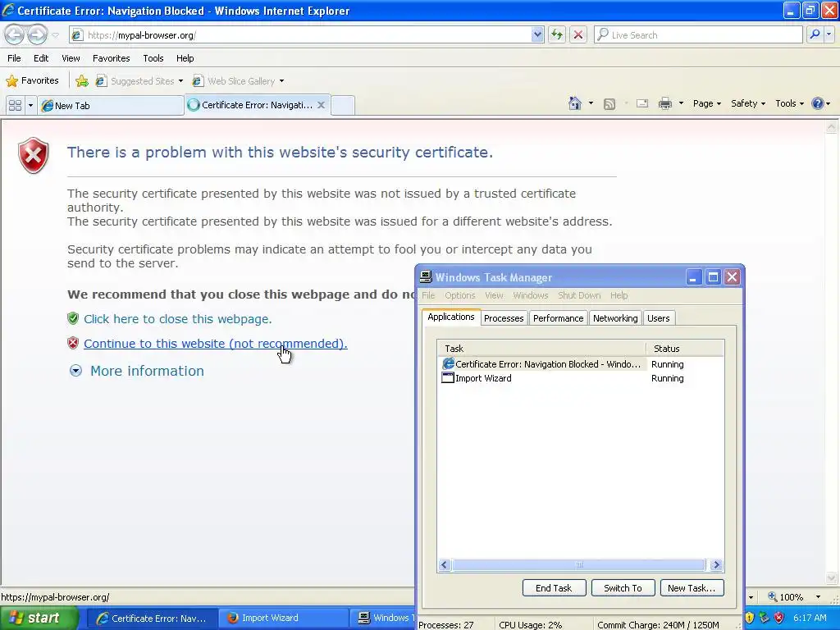Click the blank new tab button

click(x=343, y=105)
